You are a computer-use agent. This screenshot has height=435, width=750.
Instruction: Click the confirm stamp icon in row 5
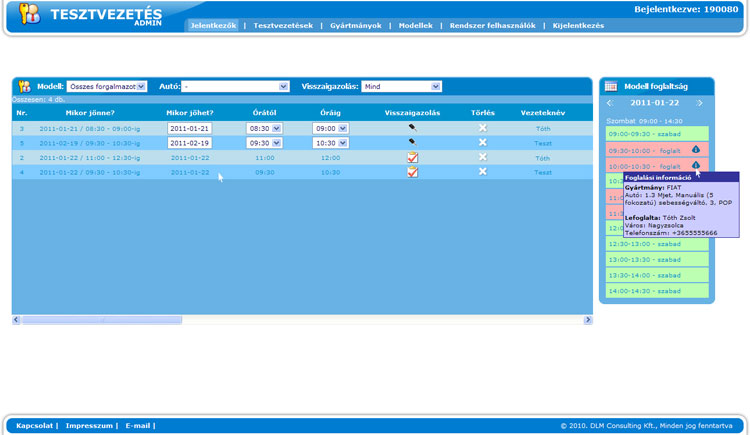(412, 143)
